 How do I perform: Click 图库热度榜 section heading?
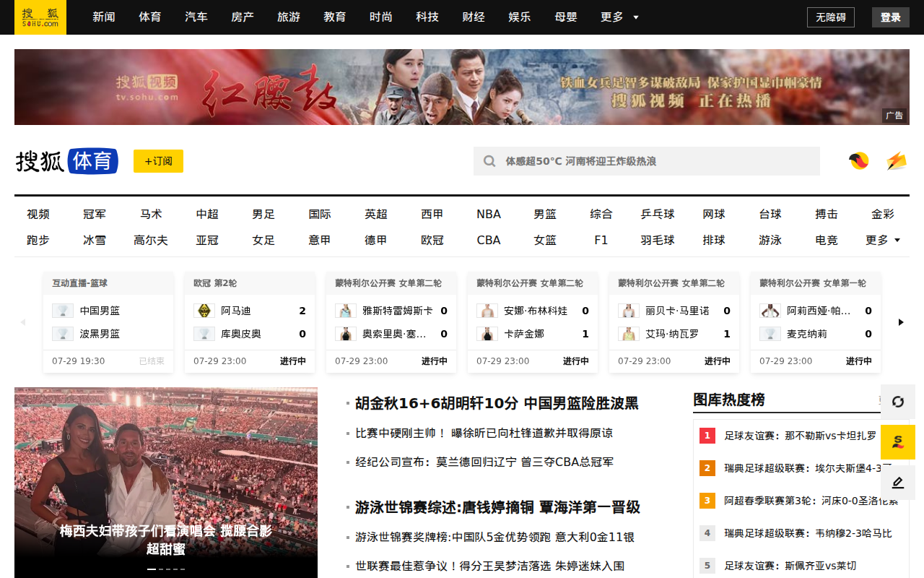[729, 400]
